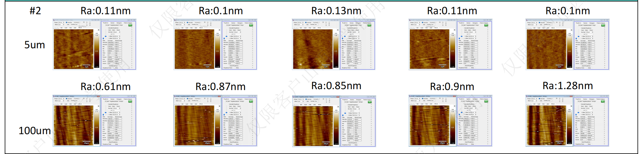Click play arrow next to Ra:0.9nm image
Viewport: 644px width, 154px height.
coord(455,106)
